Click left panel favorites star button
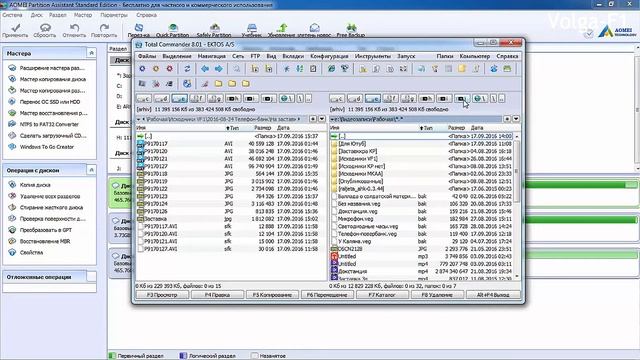Image resolution: width=640 pixels, height=360 pixels. [x=313, y=119]
